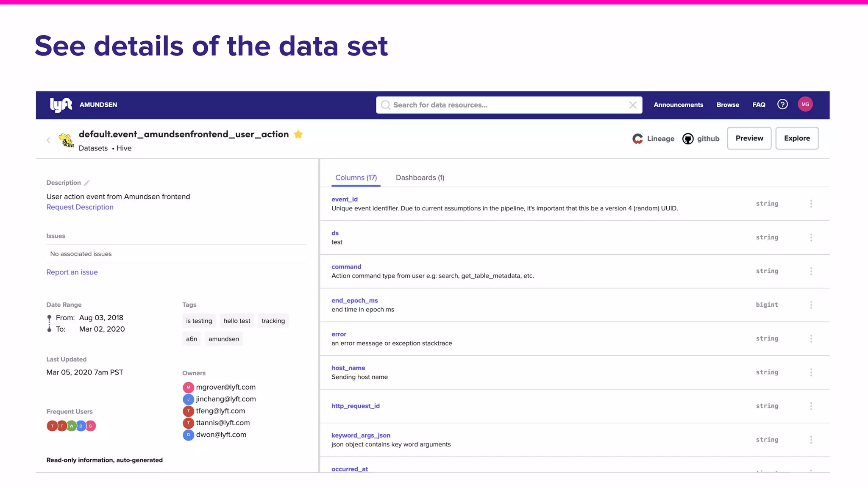Switch to the Columns (17) tab

(356, 177)
